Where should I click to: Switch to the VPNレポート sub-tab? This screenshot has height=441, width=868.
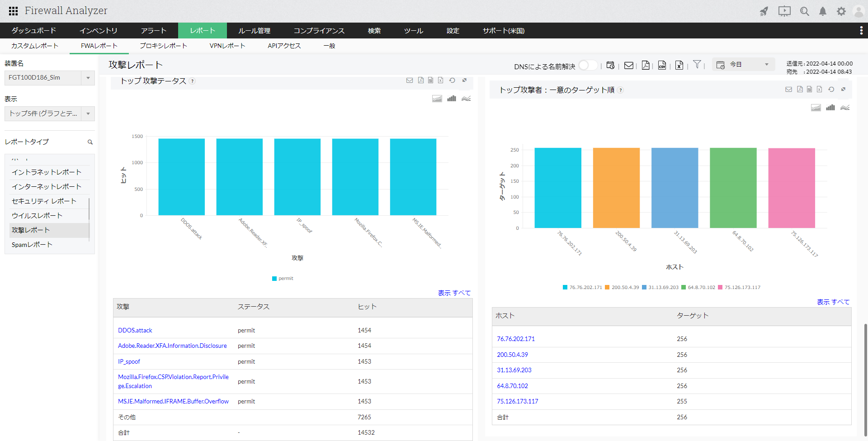tap(227, 46)
